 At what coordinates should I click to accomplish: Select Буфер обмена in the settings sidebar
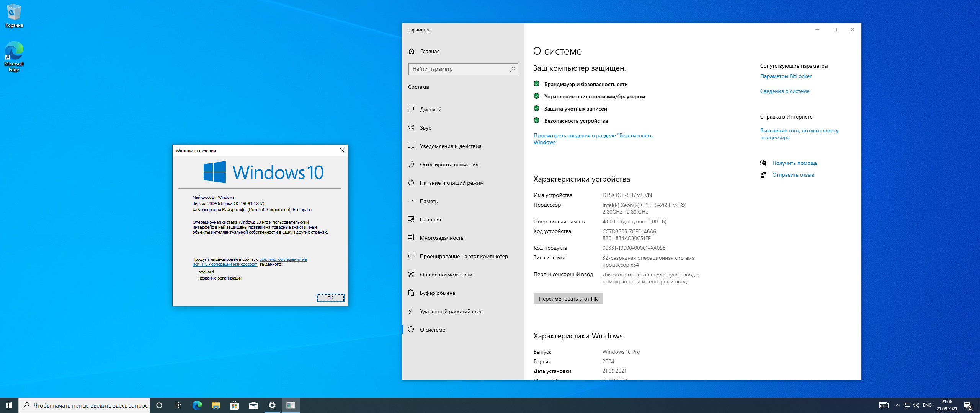pyautogui.click(x=463, y=293)
